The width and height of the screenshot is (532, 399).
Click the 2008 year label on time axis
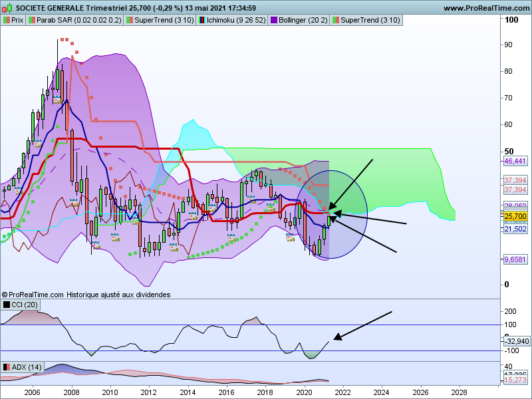[72, 392]
